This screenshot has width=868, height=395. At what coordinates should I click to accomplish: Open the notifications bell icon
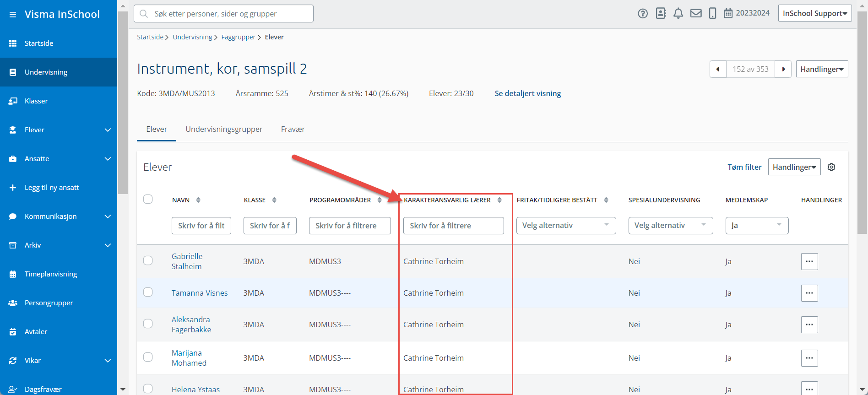[x=678, y=13]
